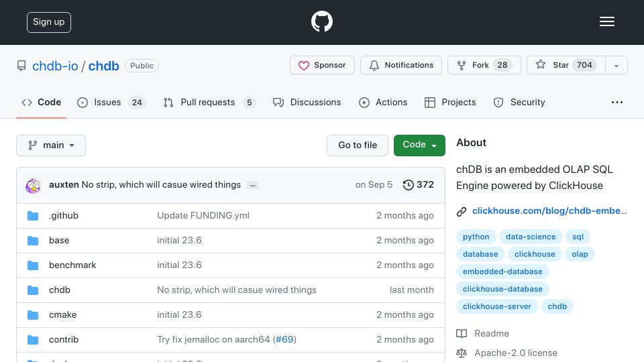This screenshot has width=644, height=362.
Task: Click the GitHub Octocat logo
Action: click(x=321, y=21)
